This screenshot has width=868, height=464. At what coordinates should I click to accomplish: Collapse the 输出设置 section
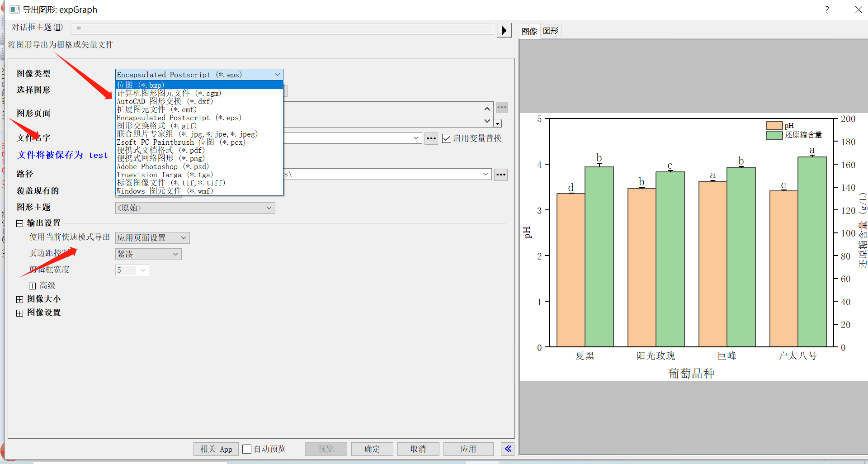tap(20, 223)
